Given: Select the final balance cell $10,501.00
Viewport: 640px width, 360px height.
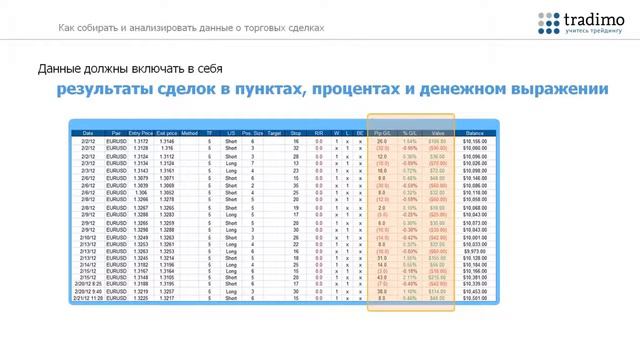Looking at the screenshot, I should pyautogui.click(x=475, y=298).
